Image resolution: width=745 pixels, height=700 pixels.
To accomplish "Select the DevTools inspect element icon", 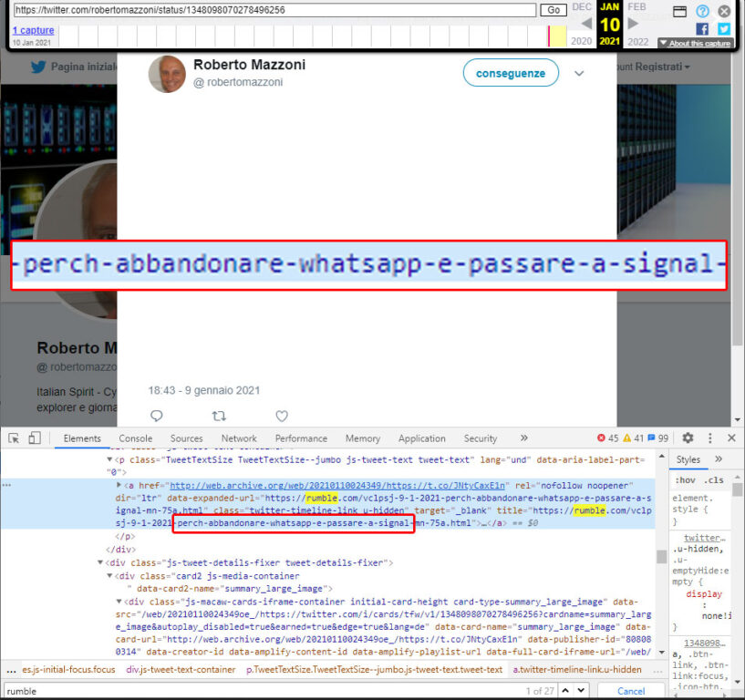I will [x=14, y=438].
